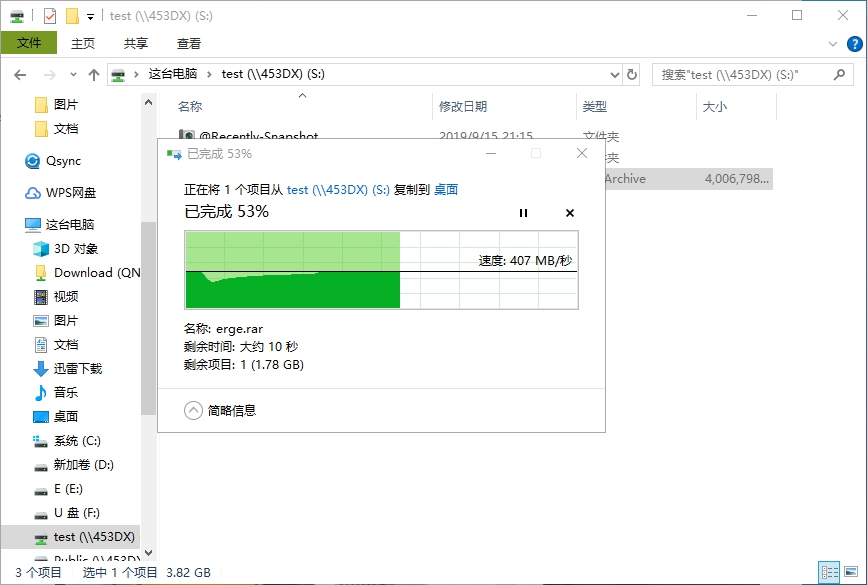The height and width of the screenshot is (585, 867).
Task: Open Explorer help via the blue question mark
Action: tap(857, 43)
